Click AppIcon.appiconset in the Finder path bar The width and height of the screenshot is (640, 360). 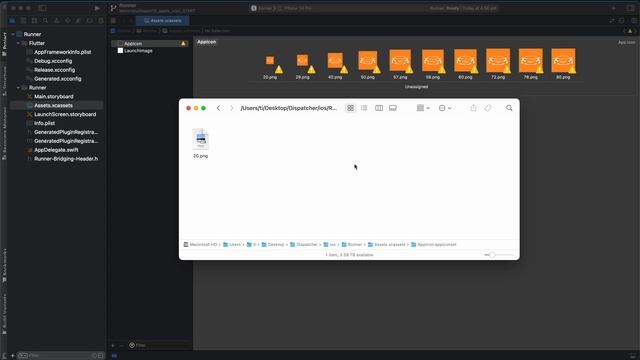(434, 244)
